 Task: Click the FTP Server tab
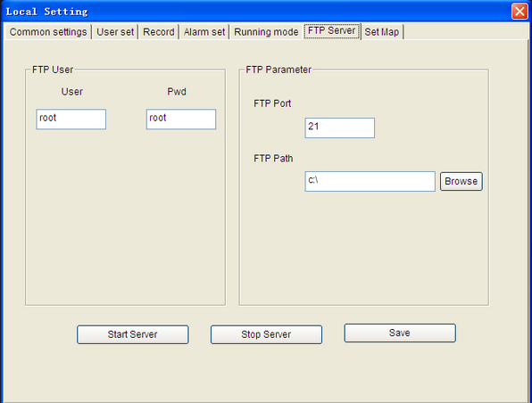pyautogui.click(x=331, y=31)
